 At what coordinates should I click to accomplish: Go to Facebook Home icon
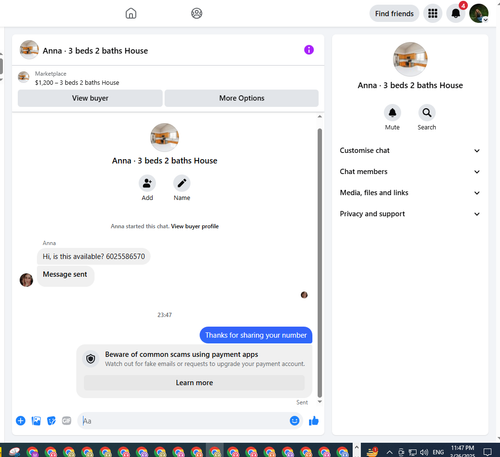pyautogui.click(x=131, y=13)
